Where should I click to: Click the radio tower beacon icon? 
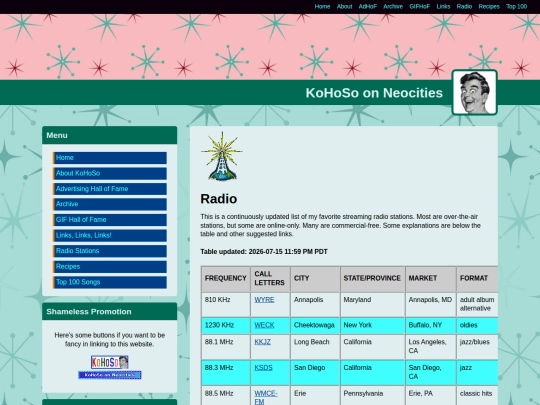222,156
